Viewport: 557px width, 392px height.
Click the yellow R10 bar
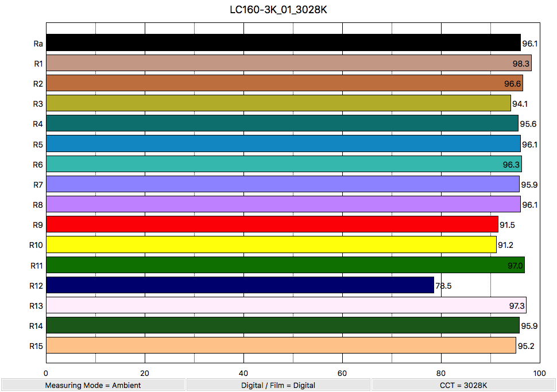(270, 244)
